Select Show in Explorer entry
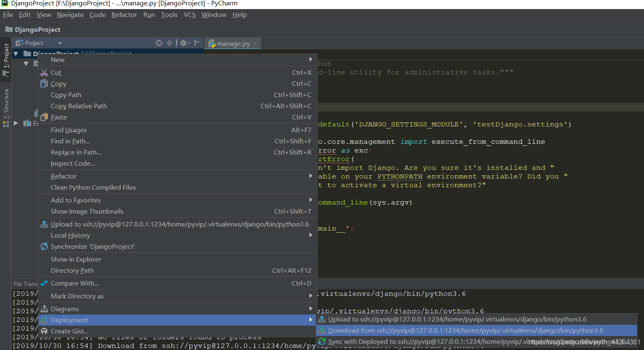 coord(178,260)
